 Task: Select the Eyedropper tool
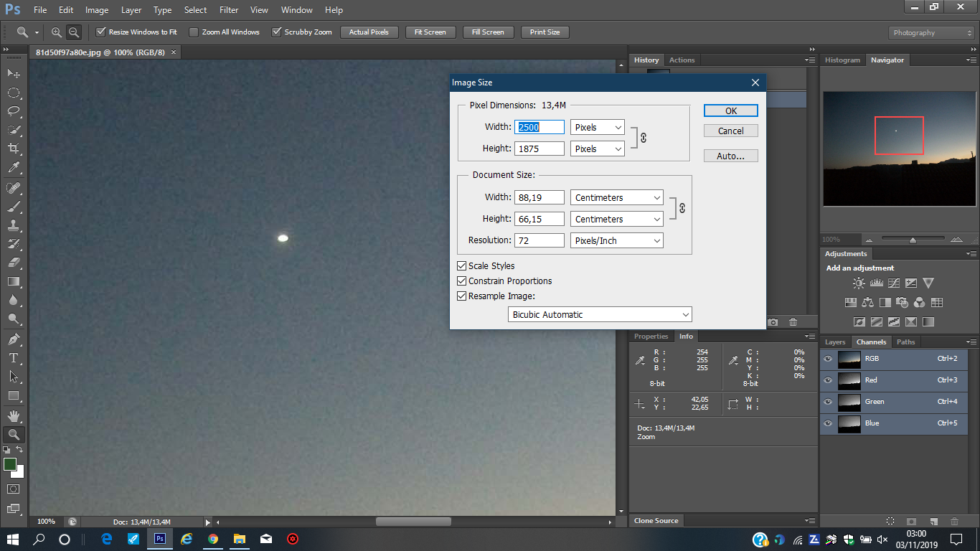13,168
